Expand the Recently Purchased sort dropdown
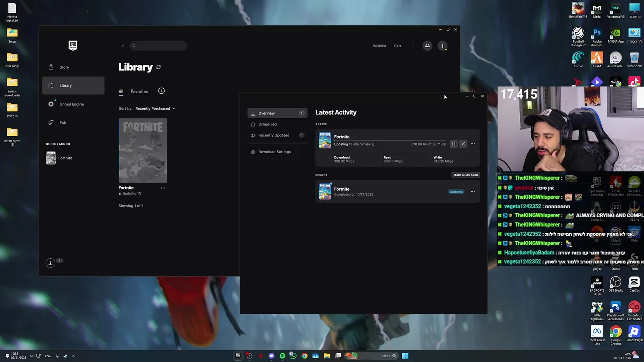Image resolution: width=644 pixels, height=362 pixels. tap(155, 108)
